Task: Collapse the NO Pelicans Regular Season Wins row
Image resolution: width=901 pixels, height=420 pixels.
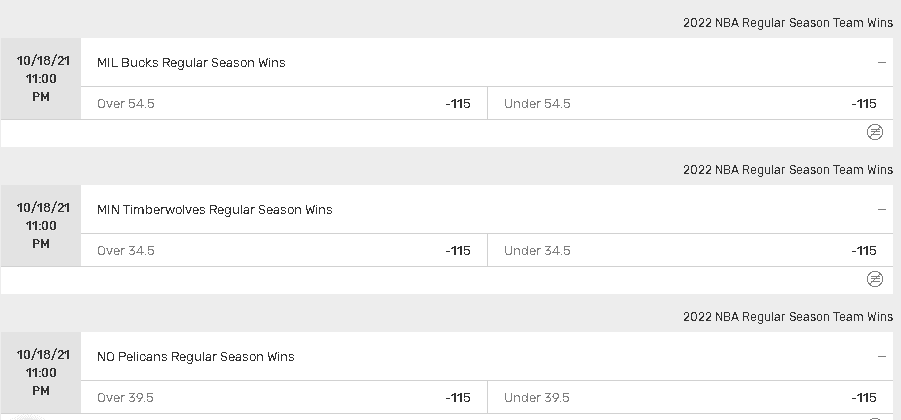Action: (x=882, y=357)
